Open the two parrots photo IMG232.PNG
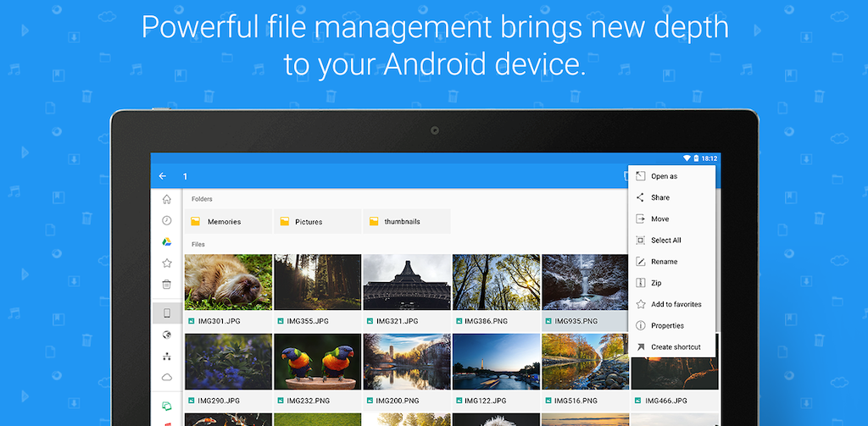 click(x=317, y=362)
